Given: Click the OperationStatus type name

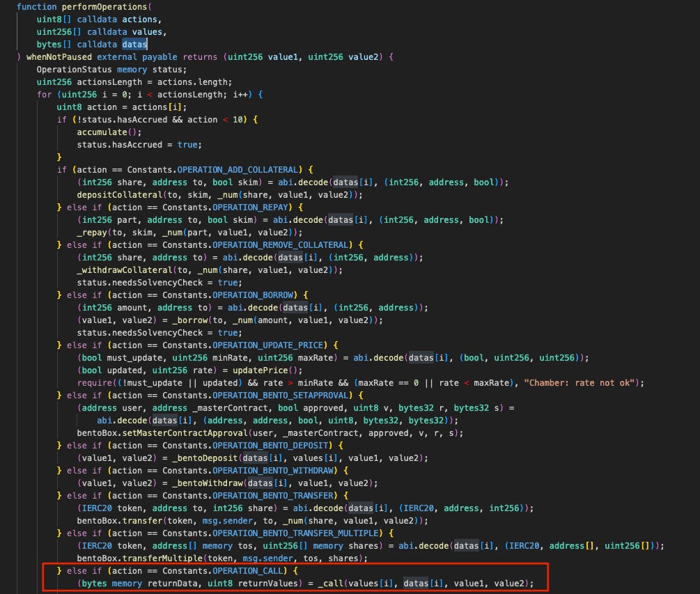Looking at the screenshot, I should [74, 69].
